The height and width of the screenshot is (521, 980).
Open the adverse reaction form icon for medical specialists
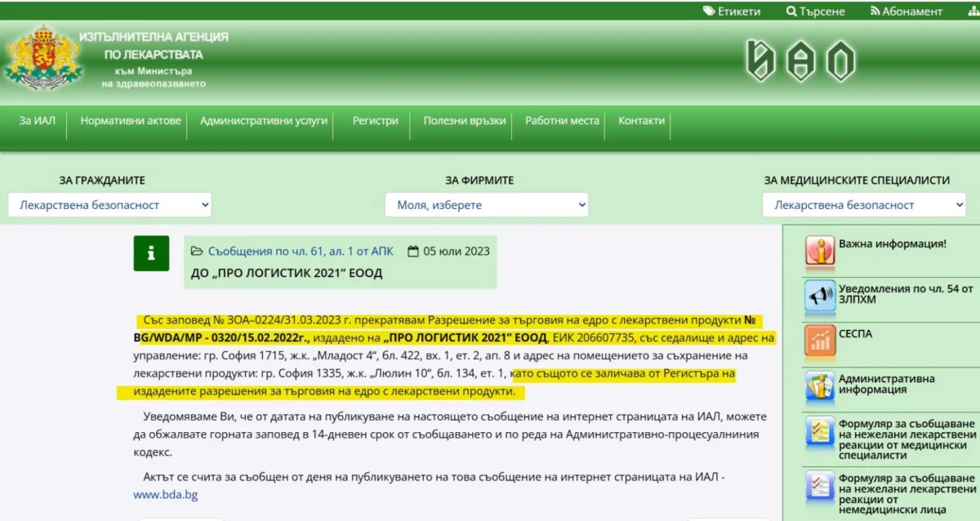pos(820,431)
